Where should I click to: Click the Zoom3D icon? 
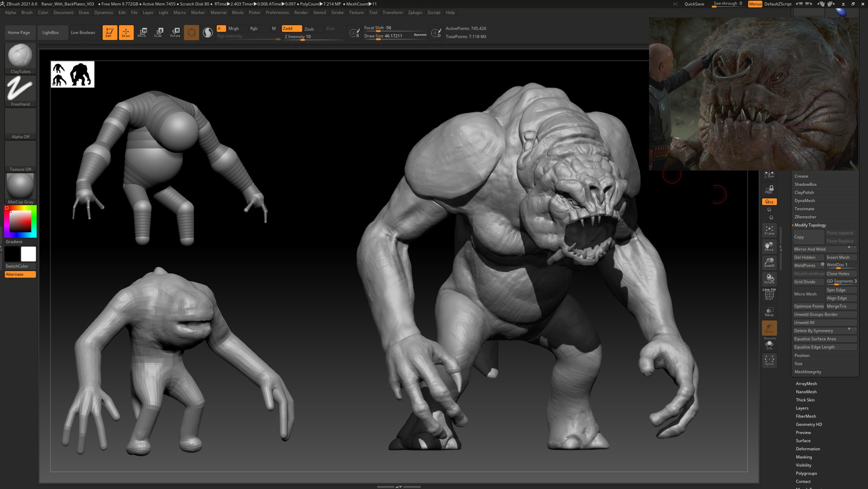click(769, 263)
